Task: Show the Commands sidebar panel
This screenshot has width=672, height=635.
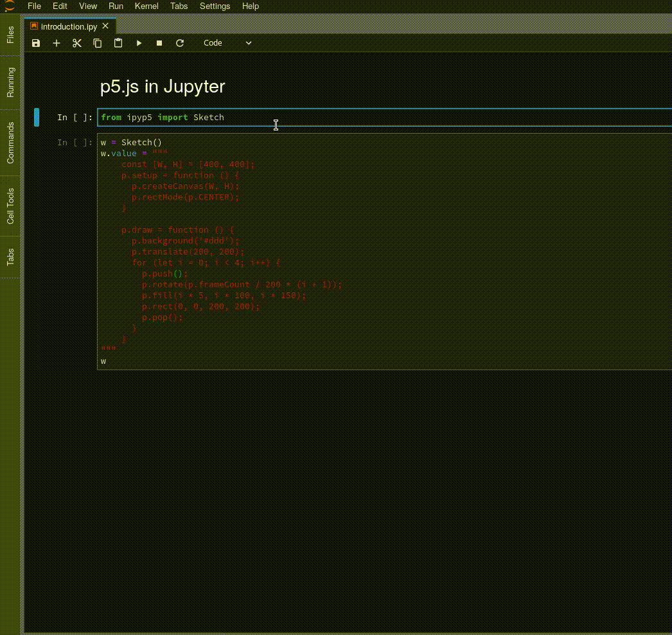Action: tap(10, 143)
